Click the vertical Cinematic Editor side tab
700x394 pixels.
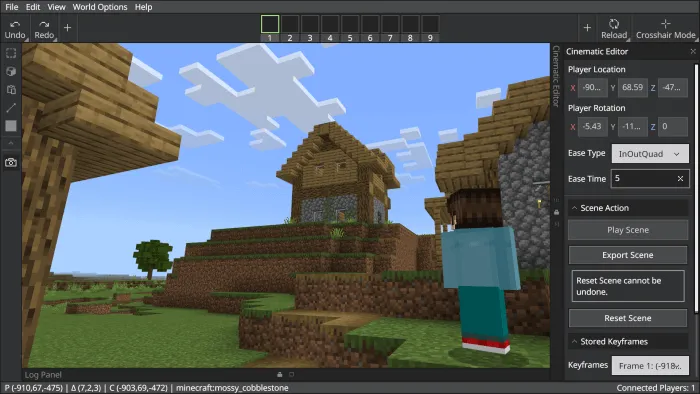tap(556, 76)
